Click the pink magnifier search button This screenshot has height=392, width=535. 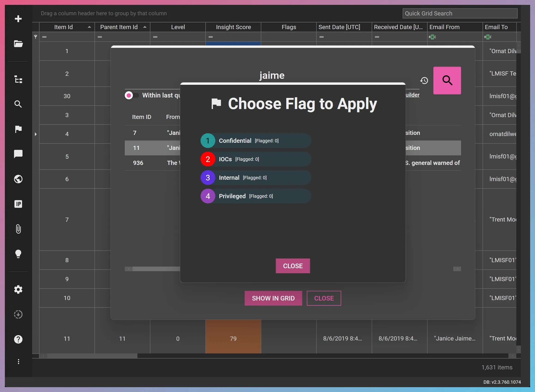pos(447,80)
